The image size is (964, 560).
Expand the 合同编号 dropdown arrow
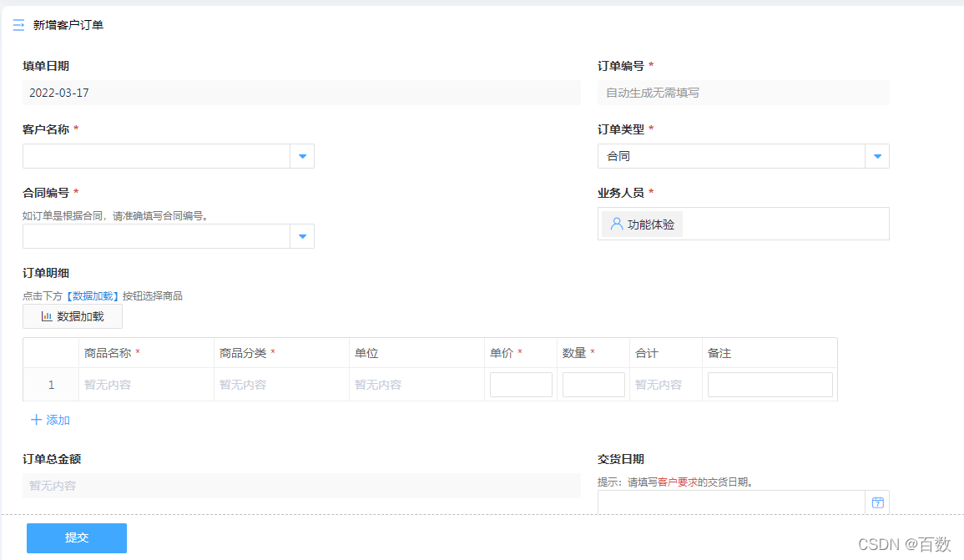[x=302, y=237]
